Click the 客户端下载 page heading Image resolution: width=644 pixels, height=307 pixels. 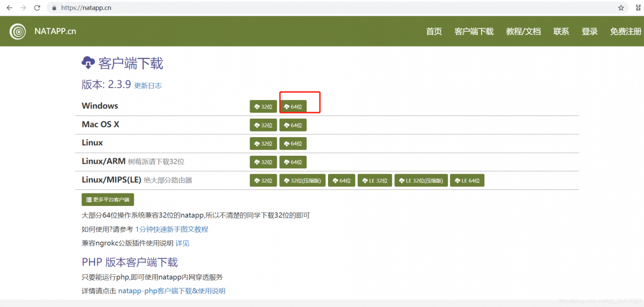coord(131,63)
